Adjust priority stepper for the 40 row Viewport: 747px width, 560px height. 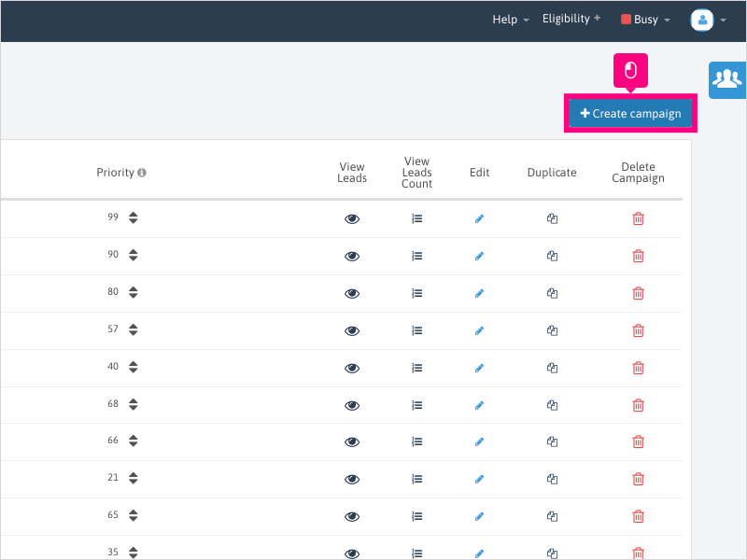click(x=133, y=367)
